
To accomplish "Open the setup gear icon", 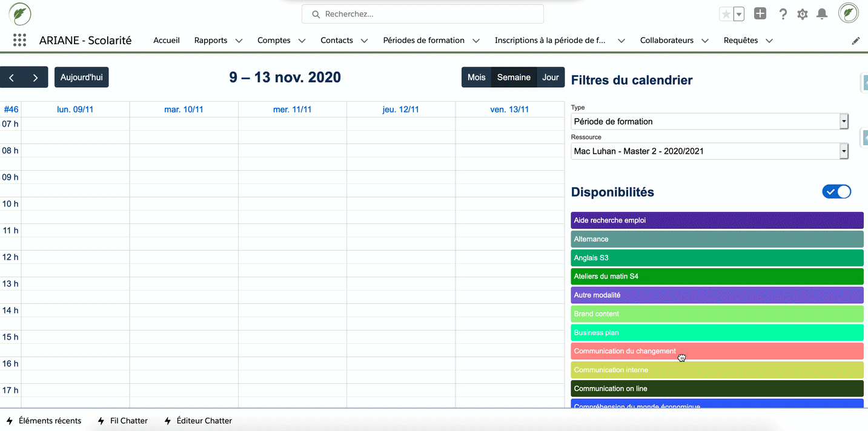I will [x=802, y=13].
